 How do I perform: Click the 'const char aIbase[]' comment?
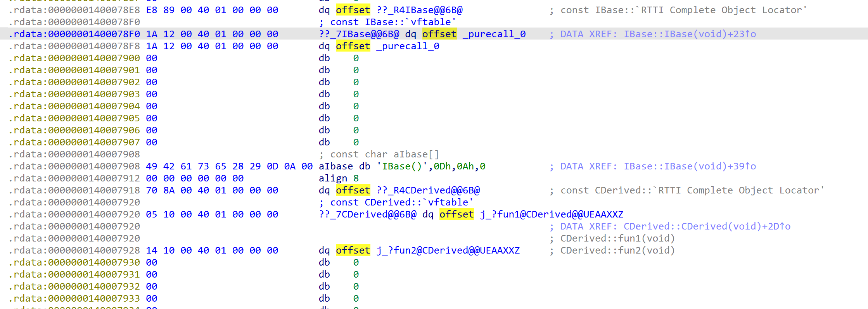pyautogui.click(x=379, y=154)
